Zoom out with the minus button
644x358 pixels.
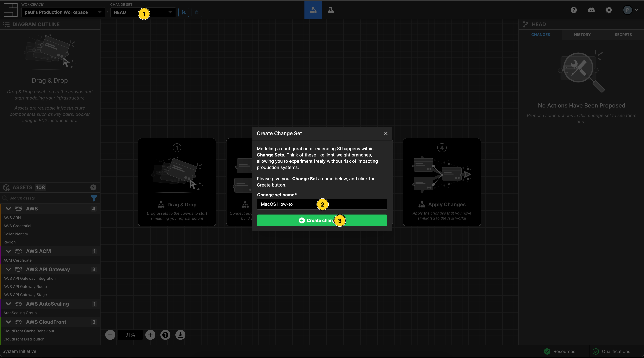(x=110, y=335)
